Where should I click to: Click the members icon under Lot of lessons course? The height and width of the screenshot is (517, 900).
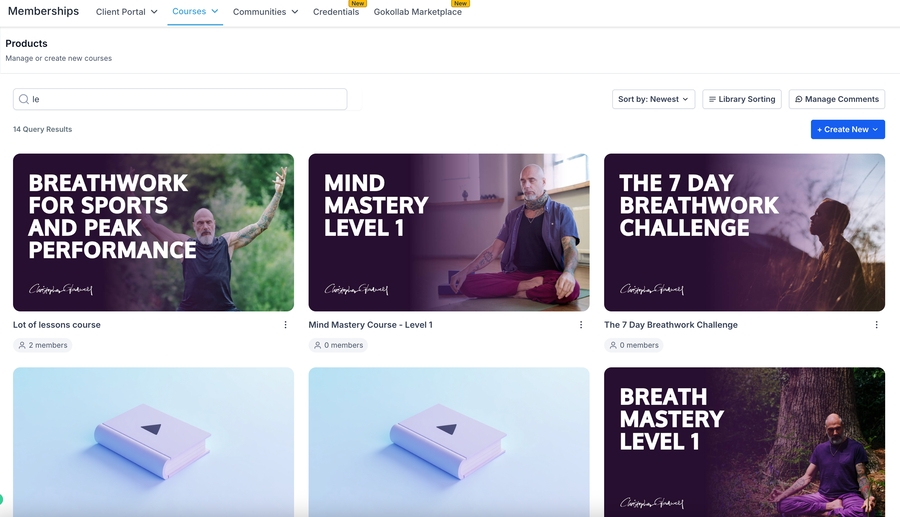[22, 345]
